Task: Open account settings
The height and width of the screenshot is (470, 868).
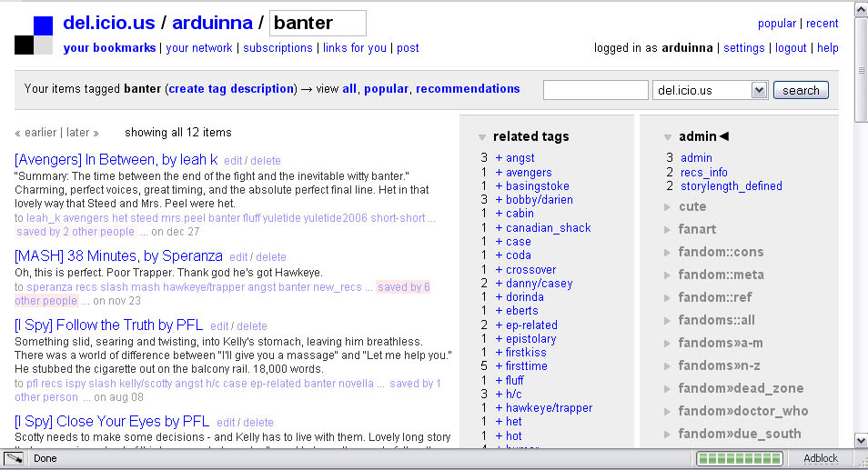Action: coord(744,48)
